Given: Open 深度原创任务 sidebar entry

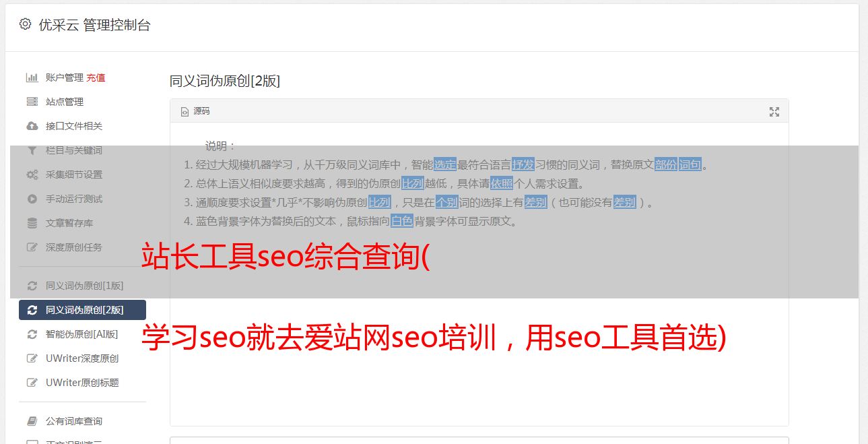Looking at the screenshot, I should tap(74, 247).
